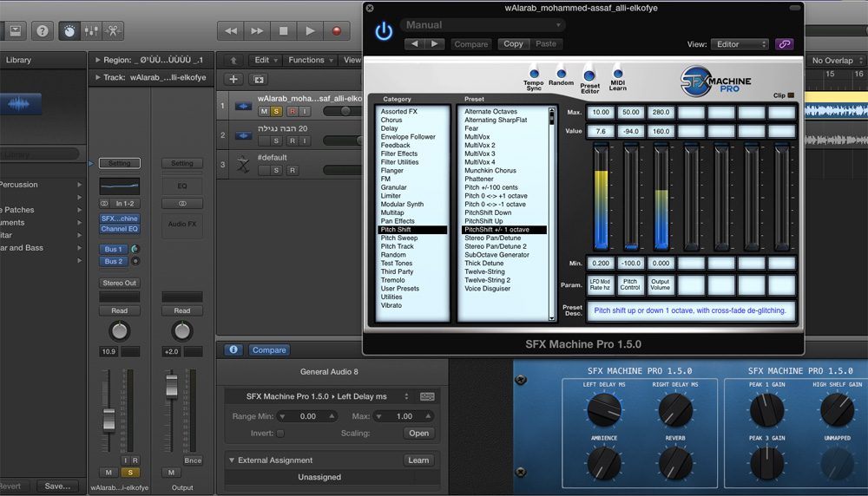This screenshot has height=496, width=868.
Task: Open the View Editor dropdown
Action: coord(740,44)
